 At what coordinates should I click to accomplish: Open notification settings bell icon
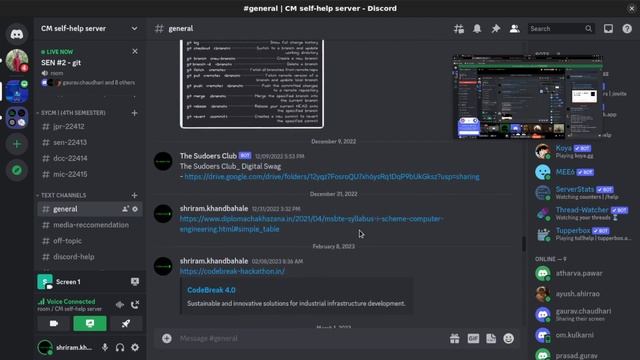[x=477, y=29]
